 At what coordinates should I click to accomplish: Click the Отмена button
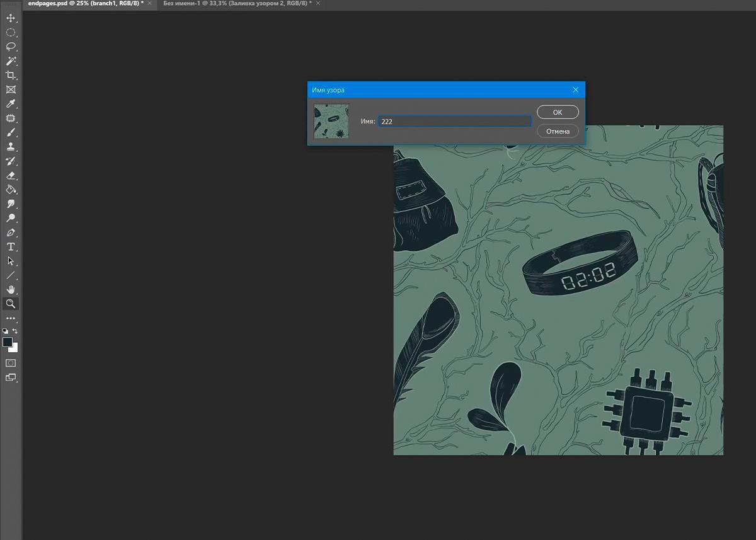[558, 131]
